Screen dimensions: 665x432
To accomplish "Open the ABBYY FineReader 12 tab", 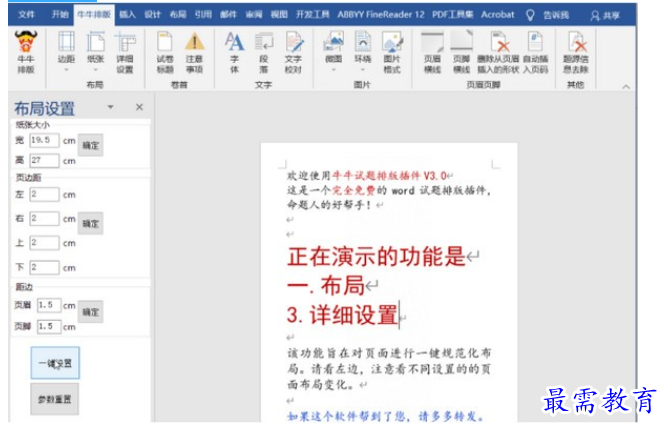I will pyautogui.click(x=380, y=14).
